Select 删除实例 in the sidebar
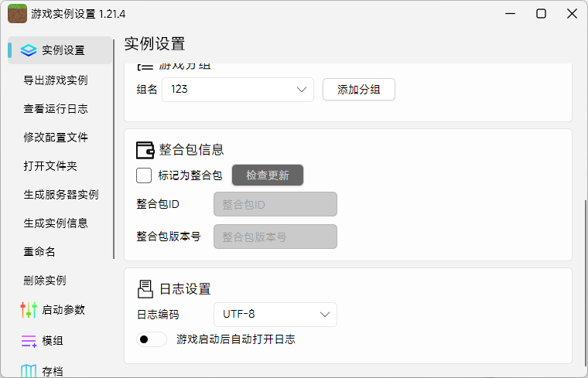588x378 pixels. point(45,281)
